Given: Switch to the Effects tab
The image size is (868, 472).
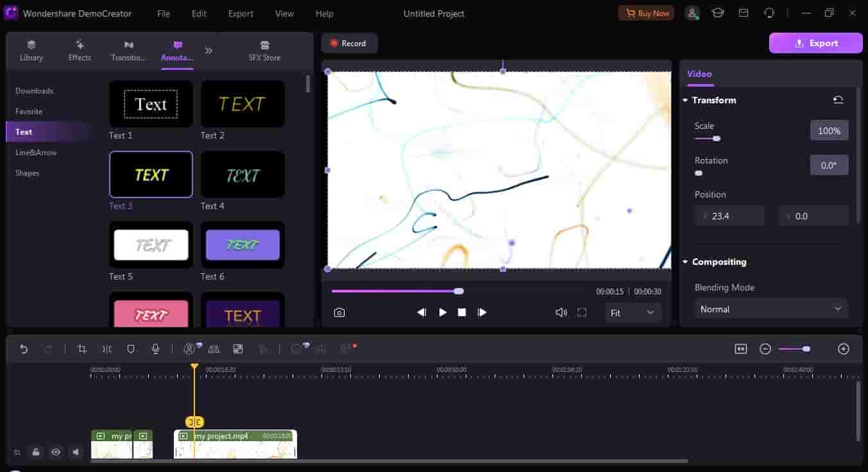Looking at the screenshot, I should pyautogui.click(x=80, y=51).
